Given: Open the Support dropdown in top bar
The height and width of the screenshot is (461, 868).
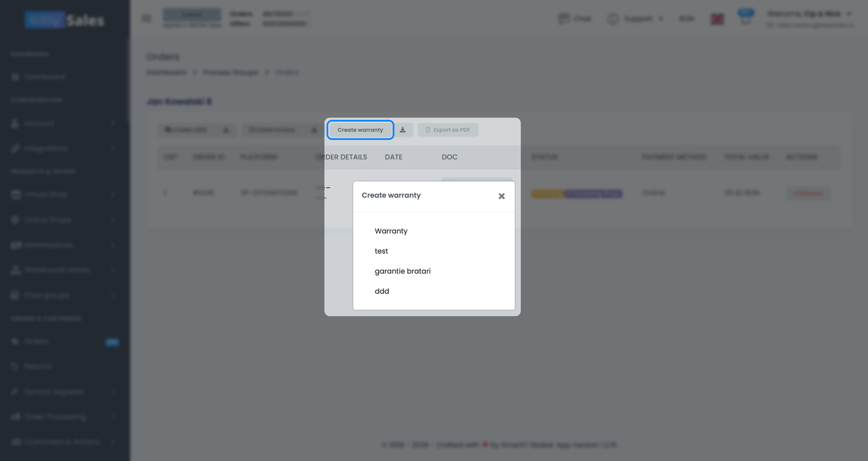Looking at the screenshot, I should 635,19.
